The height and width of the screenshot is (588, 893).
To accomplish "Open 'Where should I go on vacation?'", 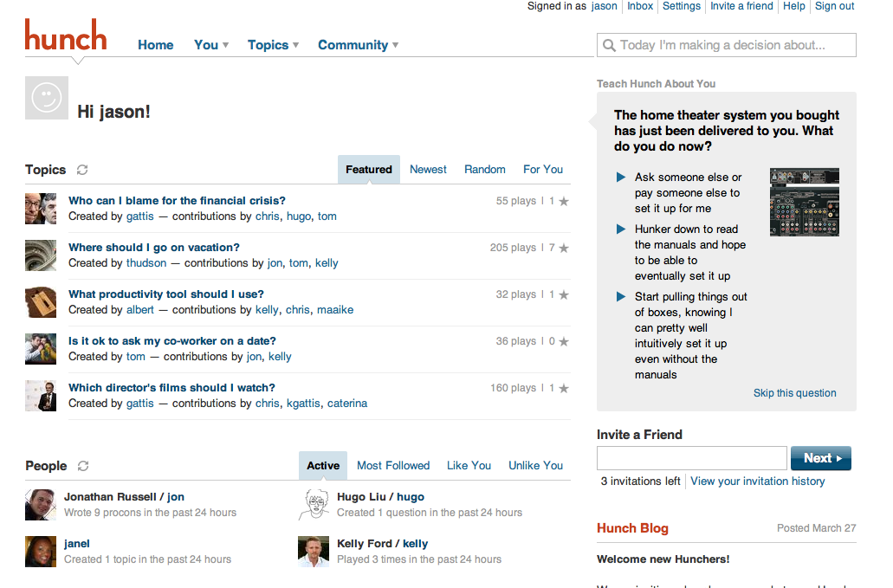I will click(154, 247).
